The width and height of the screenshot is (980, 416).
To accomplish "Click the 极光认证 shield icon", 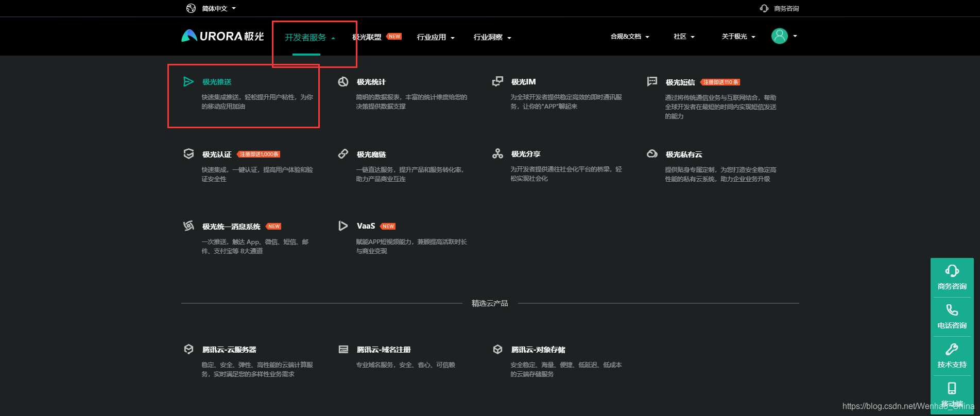I will click(x=188, y=153).
